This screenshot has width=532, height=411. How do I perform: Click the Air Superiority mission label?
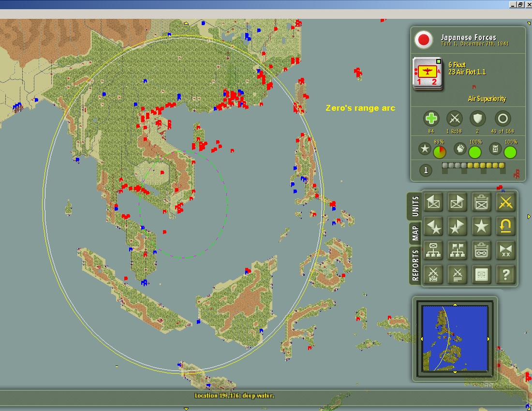pos(487,99)
